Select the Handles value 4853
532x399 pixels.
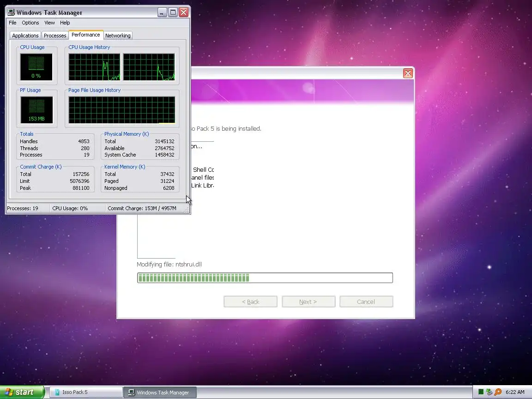84,141
